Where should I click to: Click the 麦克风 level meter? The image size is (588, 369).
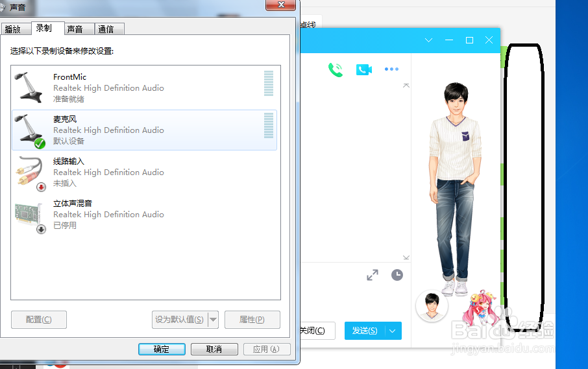(269, 126)
